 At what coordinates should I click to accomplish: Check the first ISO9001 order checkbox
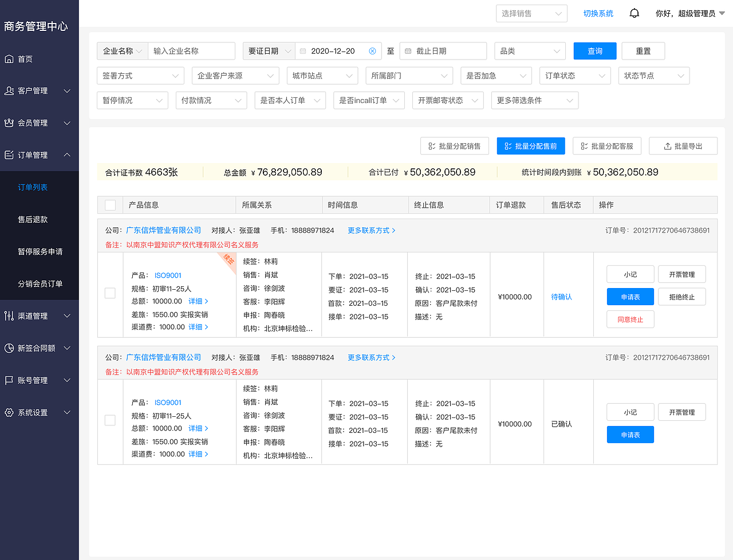click(x=110, y=293)
